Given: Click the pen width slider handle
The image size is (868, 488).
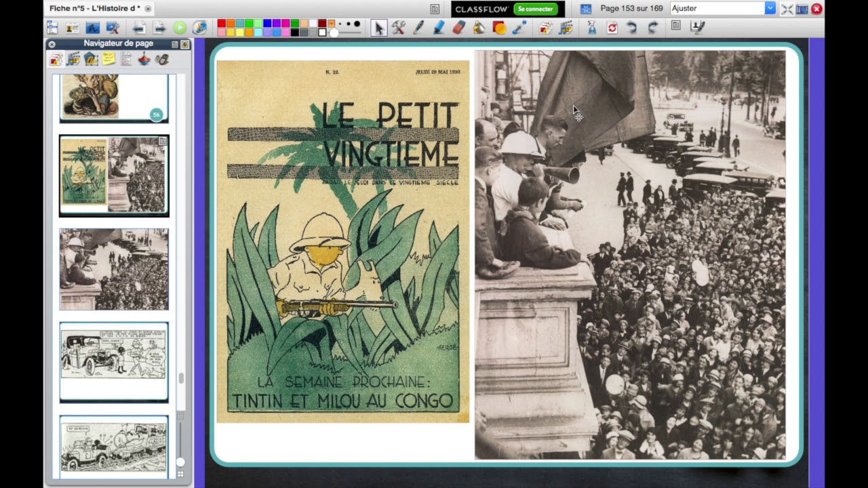Looking at the screenshot, I should [x=334, y=33].
